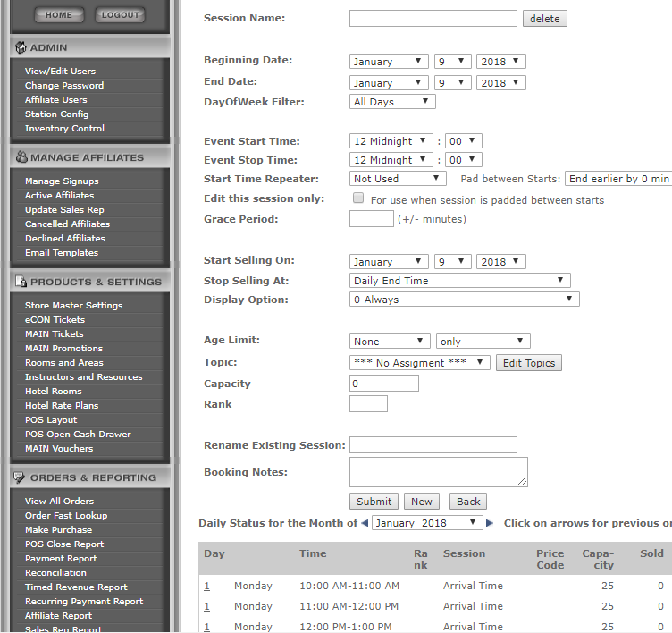Open View/Edit Users menu item
This screenshot has width=672, height=633.
[x=60, y=72]
